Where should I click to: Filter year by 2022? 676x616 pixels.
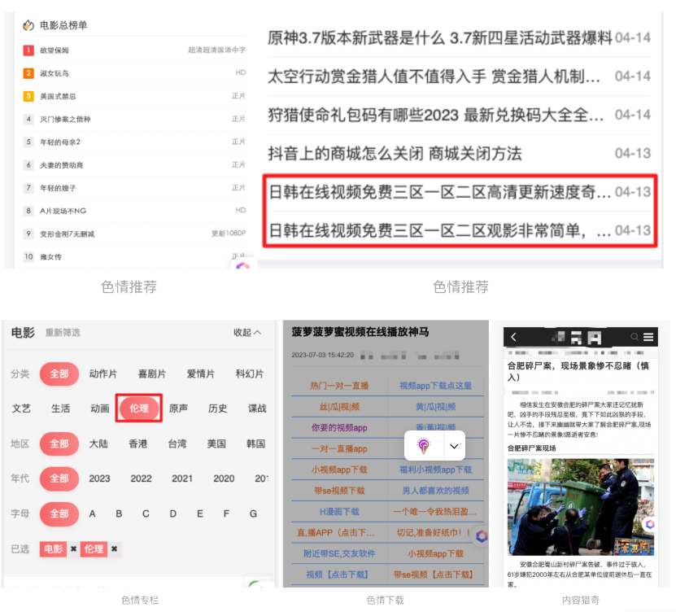pyautogui.click(x=141, y=478)
